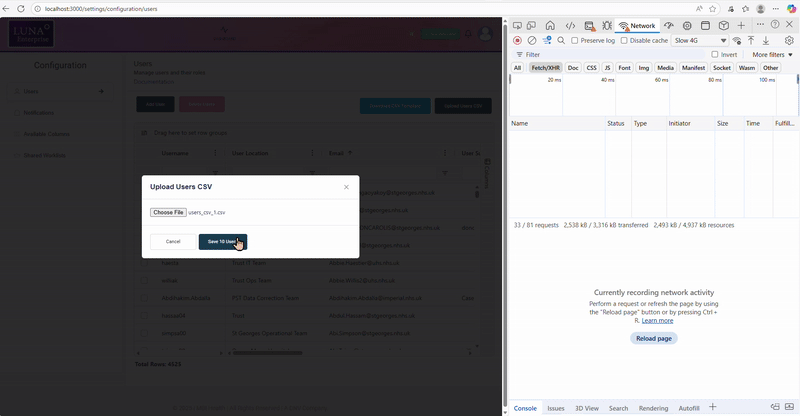Click the Reload page button
Viewport: 800px width, 416px height.
pyautogui.click(x=654, y=338)
